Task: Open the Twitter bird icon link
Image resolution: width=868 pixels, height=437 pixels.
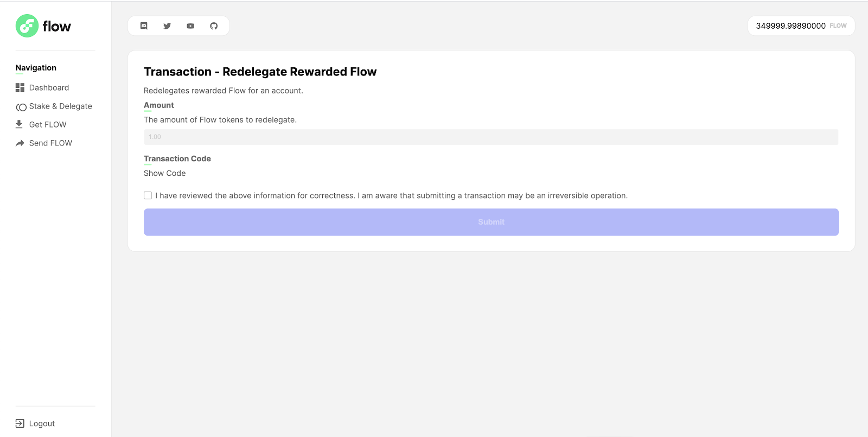Action: (x=167, y=26)
